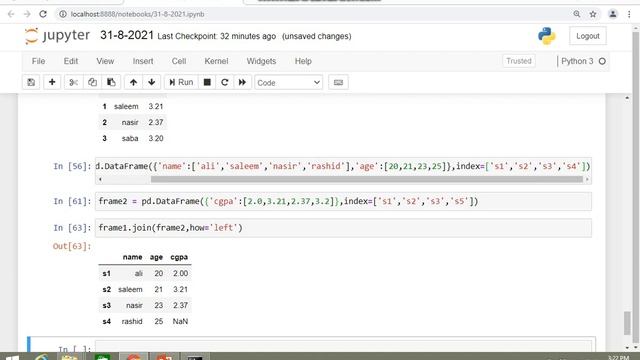Move selected cell up with arrow icon
Viewport: 640px width, 360px height.
(133, 82)
